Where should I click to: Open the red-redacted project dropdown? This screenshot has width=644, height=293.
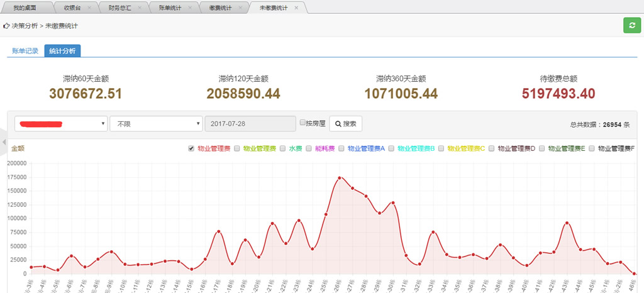point(60,124)
